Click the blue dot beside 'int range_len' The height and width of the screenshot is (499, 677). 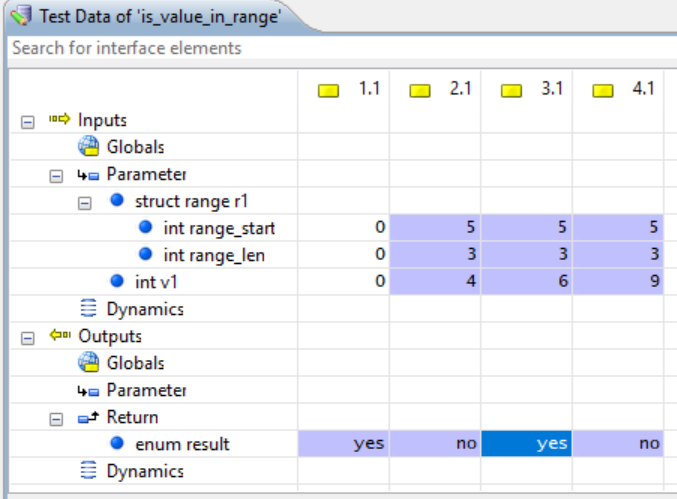[146, 254]
